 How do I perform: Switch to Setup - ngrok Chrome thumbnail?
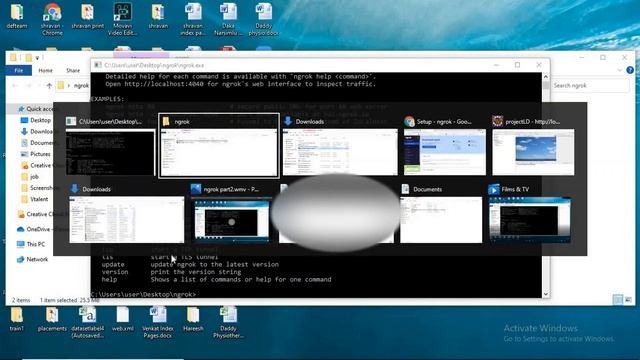coord(445,146)
